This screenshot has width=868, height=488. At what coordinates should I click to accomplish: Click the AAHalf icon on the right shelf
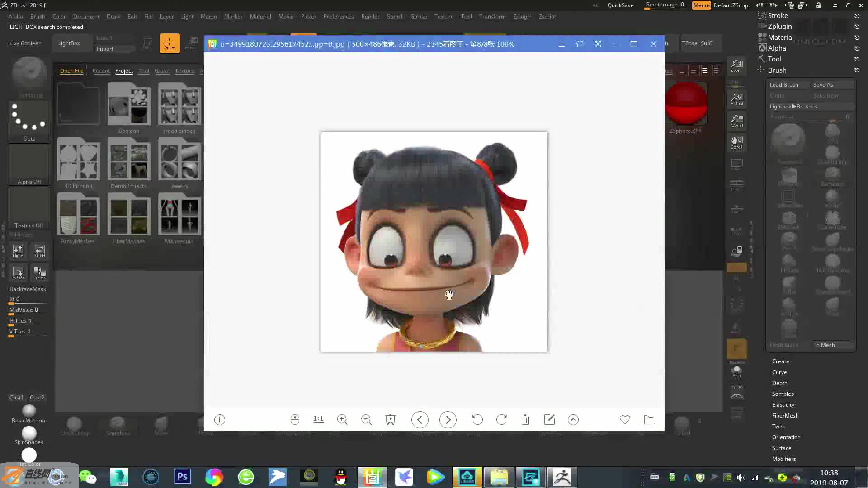pos(736,121)
